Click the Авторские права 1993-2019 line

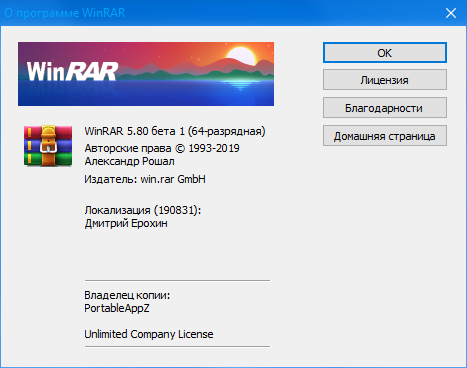pyautogui.click(x=162, y=148)
